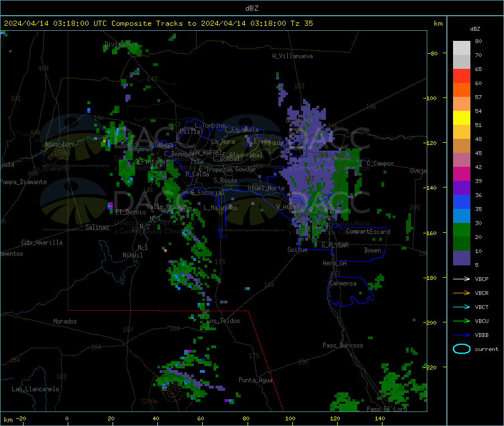The height and width of the screenshot is (426, 504).
Task: Click the 'VBCT' legend label
Action: pyautogui.click(x=482, y=307)
